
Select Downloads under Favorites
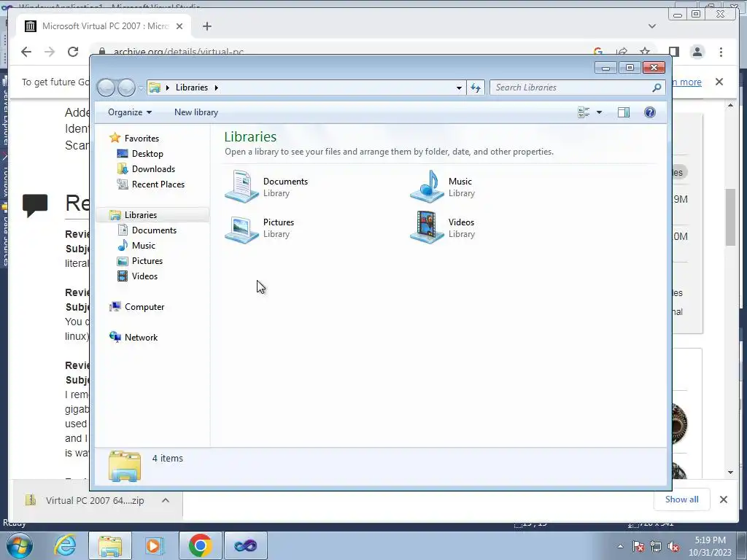click(153, 169)
